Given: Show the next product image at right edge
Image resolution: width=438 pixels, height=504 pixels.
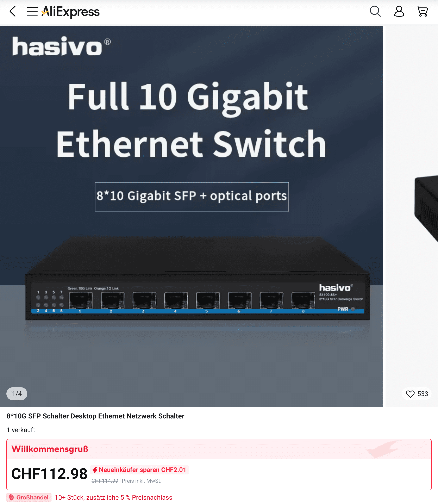Looking at the screenshot, I should (x=412, y=216).
